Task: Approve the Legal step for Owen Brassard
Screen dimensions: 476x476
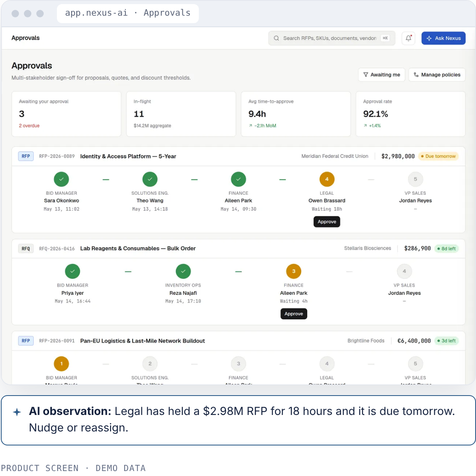Action: point(327,222)
